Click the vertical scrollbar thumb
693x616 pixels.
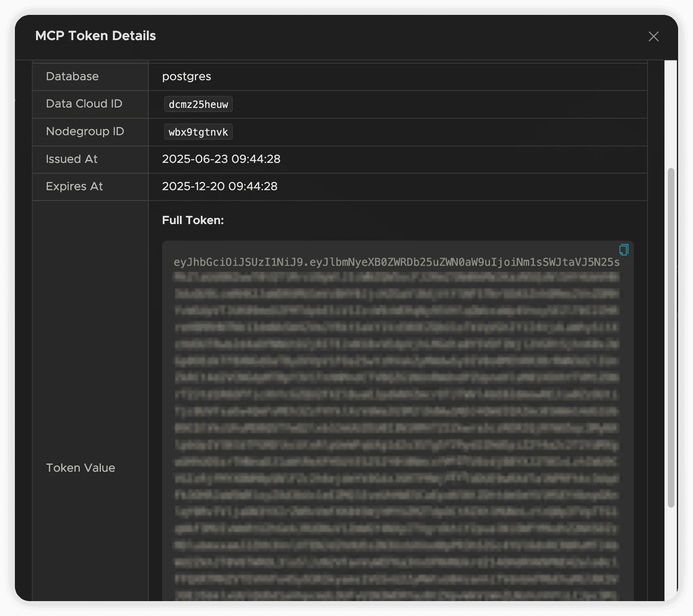(671, 337)
